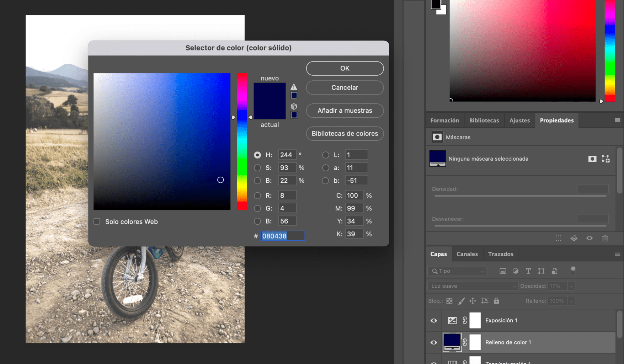624x364 pixels.
Task: Switch to the Bibliotecas tab
Action: tap(484, 121)
